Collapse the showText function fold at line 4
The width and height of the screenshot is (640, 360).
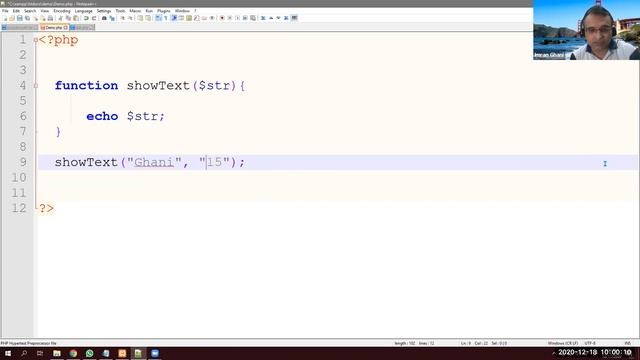pos(36,86)
